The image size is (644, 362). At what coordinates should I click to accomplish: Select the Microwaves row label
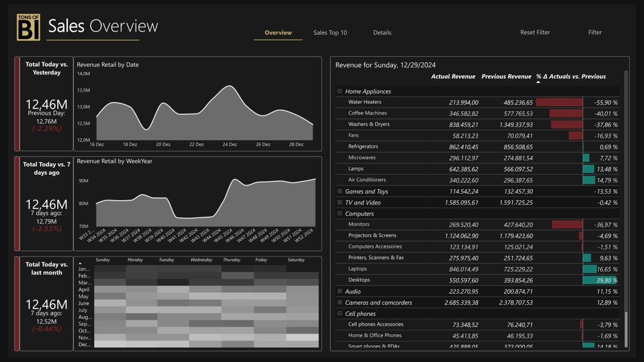click(362, 157)
